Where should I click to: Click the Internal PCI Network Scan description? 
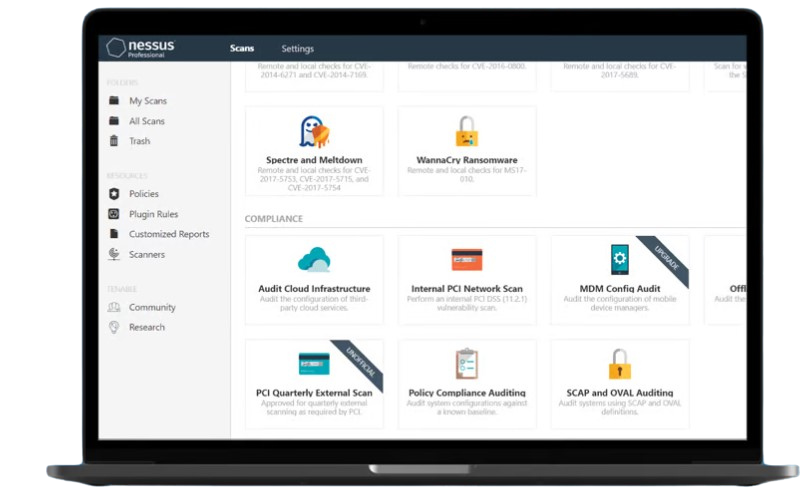[467, 303]
